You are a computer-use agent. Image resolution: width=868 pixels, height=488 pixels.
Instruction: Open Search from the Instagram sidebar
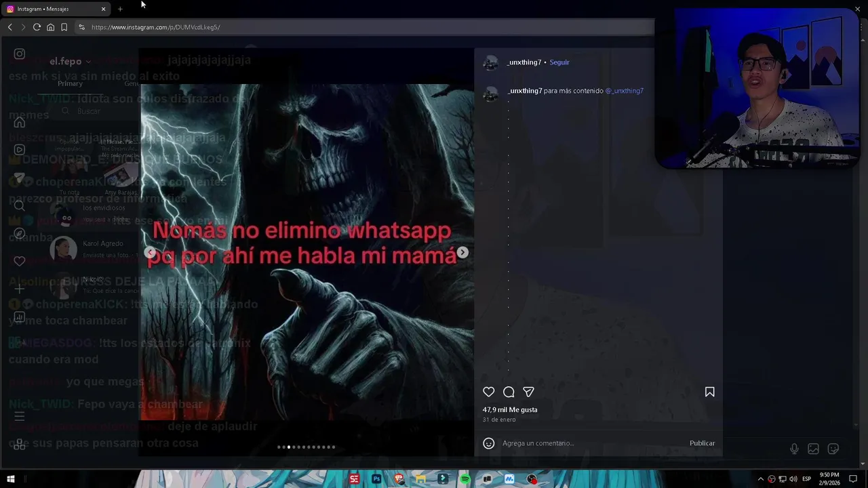click(x=20, y=205)
